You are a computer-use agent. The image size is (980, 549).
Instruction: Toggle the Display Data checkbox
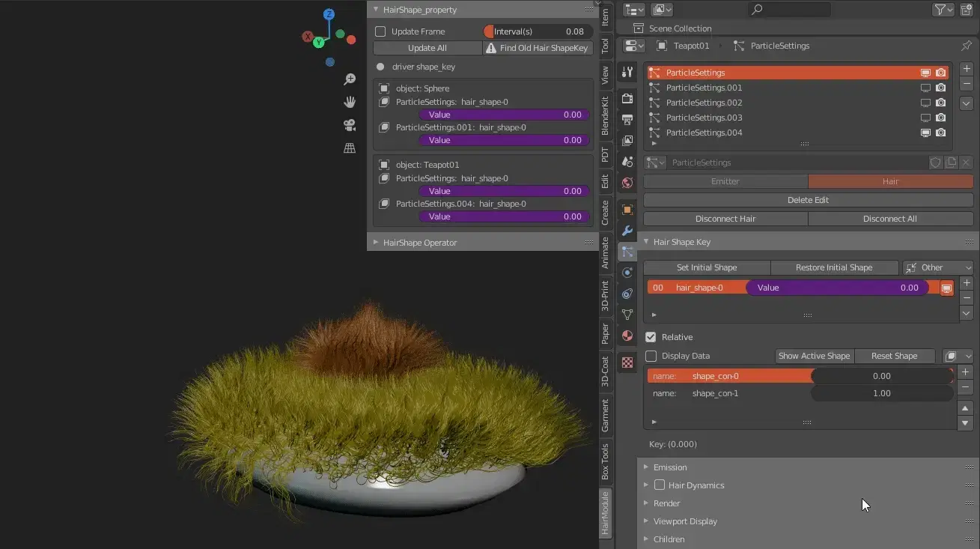(651, 356)
